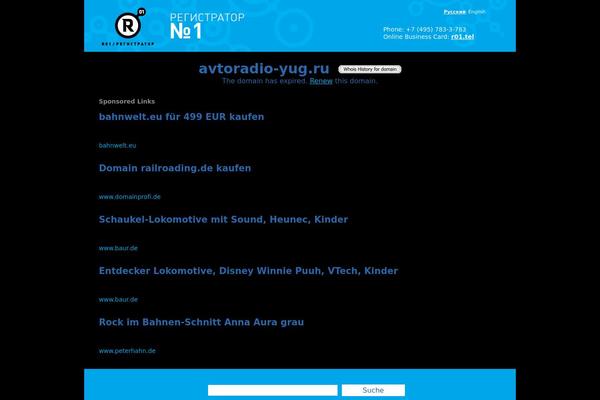Click the www.domainprofi.de URL link

pyautogui.click(x=129, y=196)
